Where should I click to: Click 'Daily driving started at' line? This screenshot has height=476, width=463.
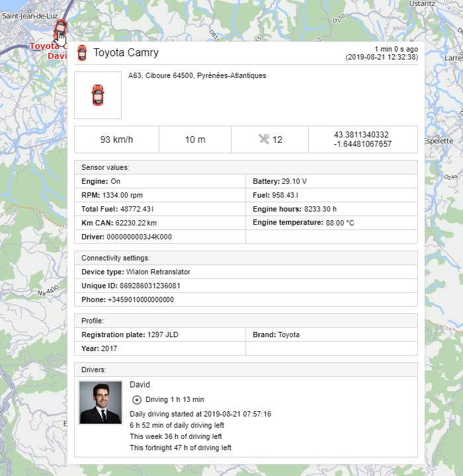[200, 414]
